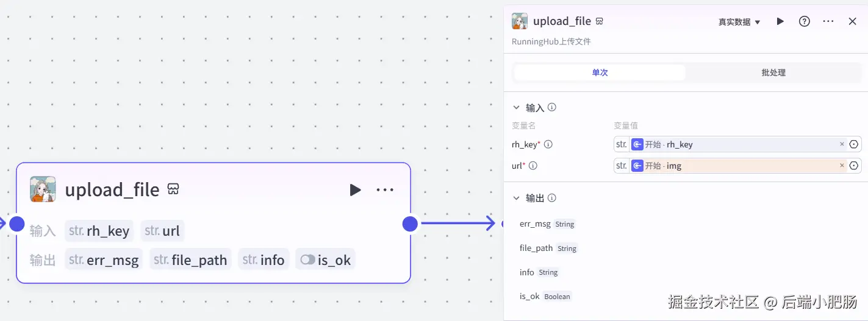Open the str. type selector for rh_key
This screenshot has width=868, height=321.
(622, 144)
